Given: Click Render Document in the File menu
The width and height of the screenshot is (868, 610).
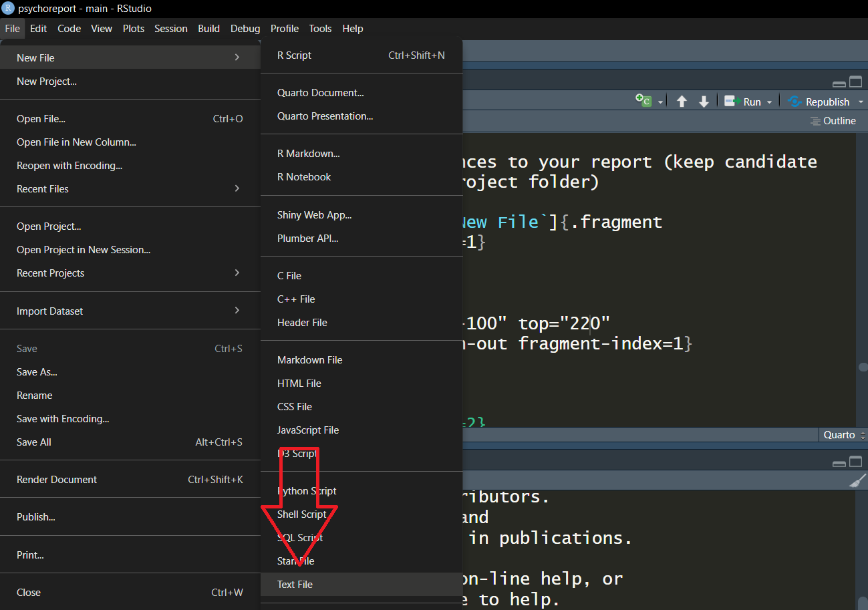Looking at the screenshot, I should (57, 480).
